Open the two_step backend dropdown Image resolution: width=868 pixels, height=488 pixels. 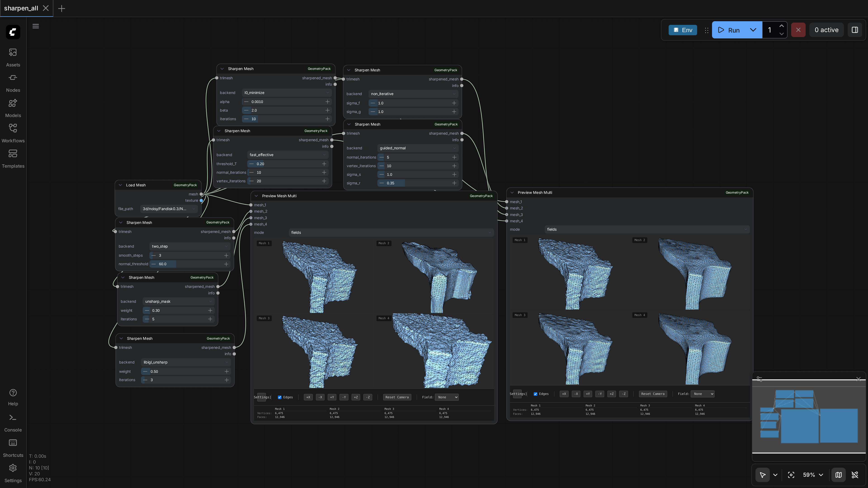click(190, 246)
